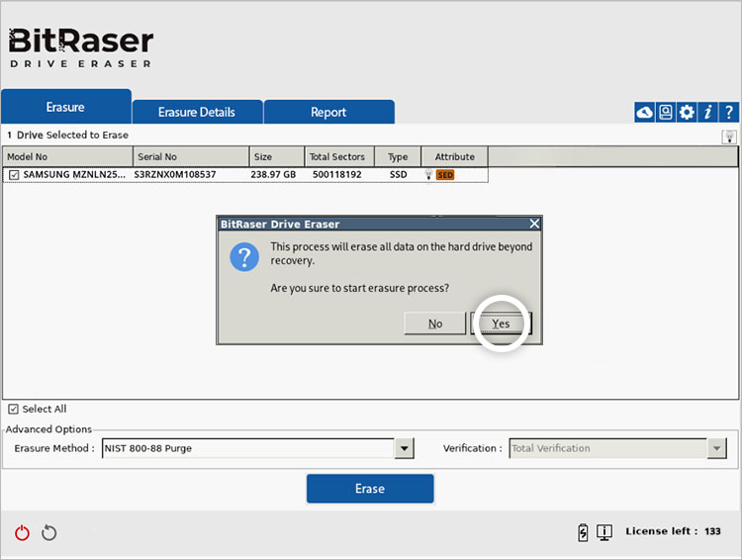
Task: Open settings gear icon
Action: point(687,113)
